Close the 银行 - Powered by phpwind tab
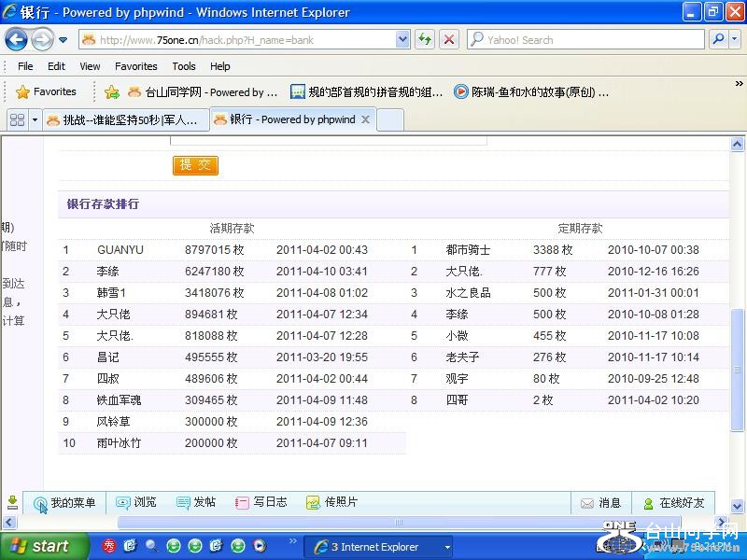 coord(365,119)
